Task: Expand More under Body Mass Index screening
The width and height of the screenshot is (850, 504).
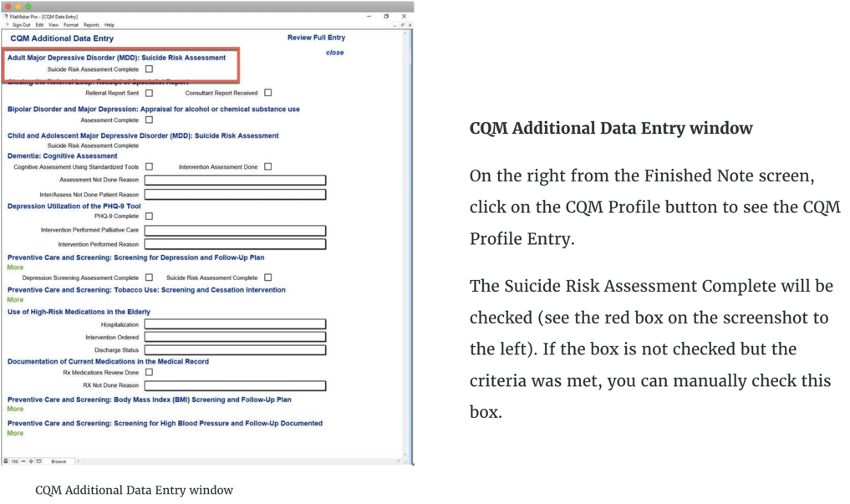Action: tap(15, 409)
